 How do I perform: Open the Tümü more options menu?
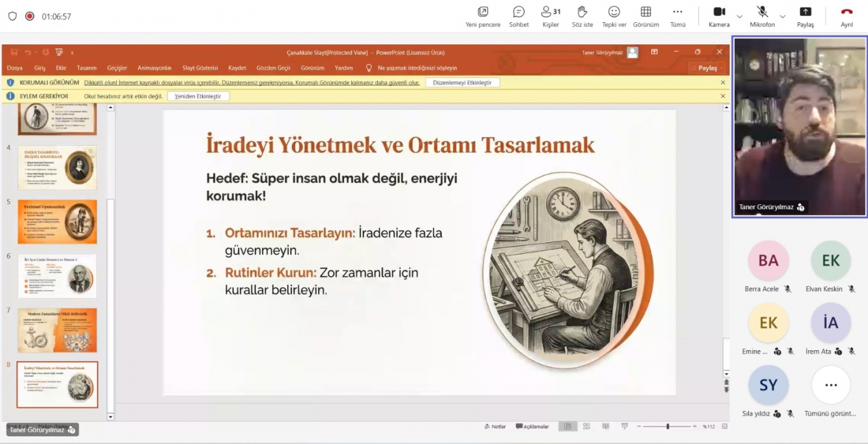tap(678, 12)
